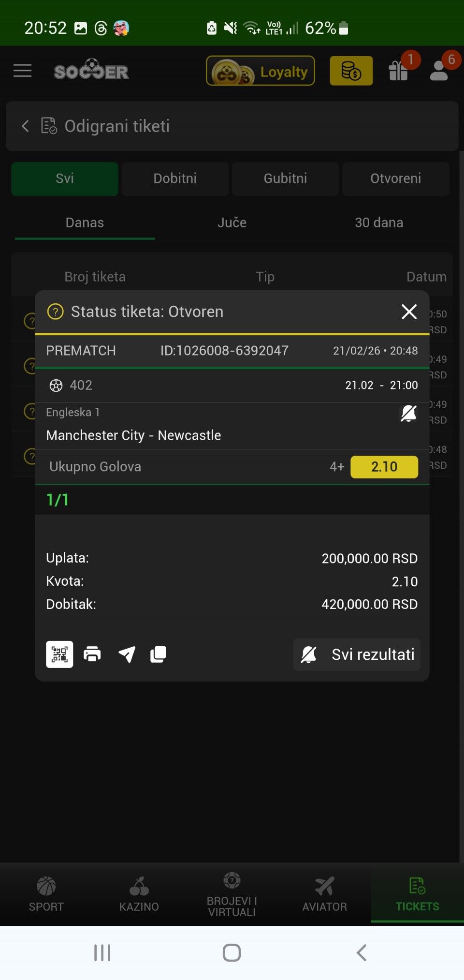
Task: Tap the 2.10 odds box
Action: pyautogui.click(x=384, y=467)
